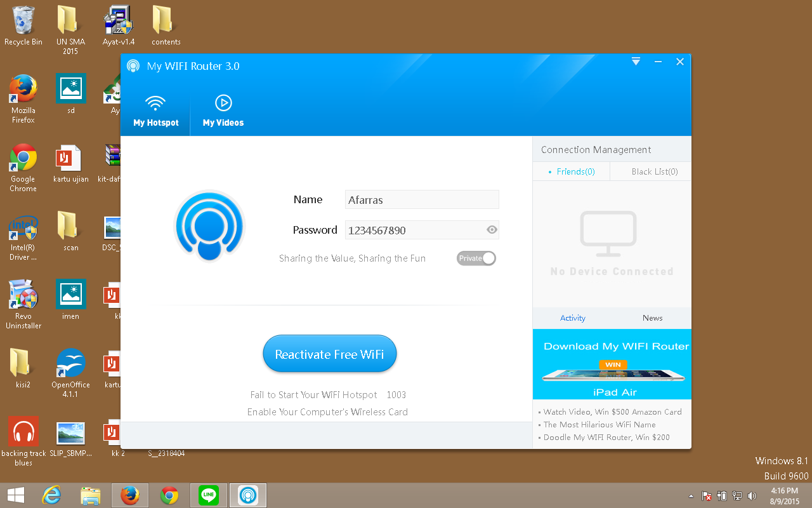This screenshot has height=508, width=812.
Task: Click Reactivate Free WiFi button
Action: click(x=330, y=354)
